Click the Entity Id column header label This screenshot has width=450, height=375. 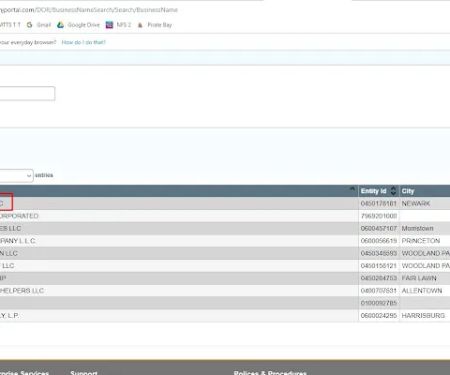[373, 191]
